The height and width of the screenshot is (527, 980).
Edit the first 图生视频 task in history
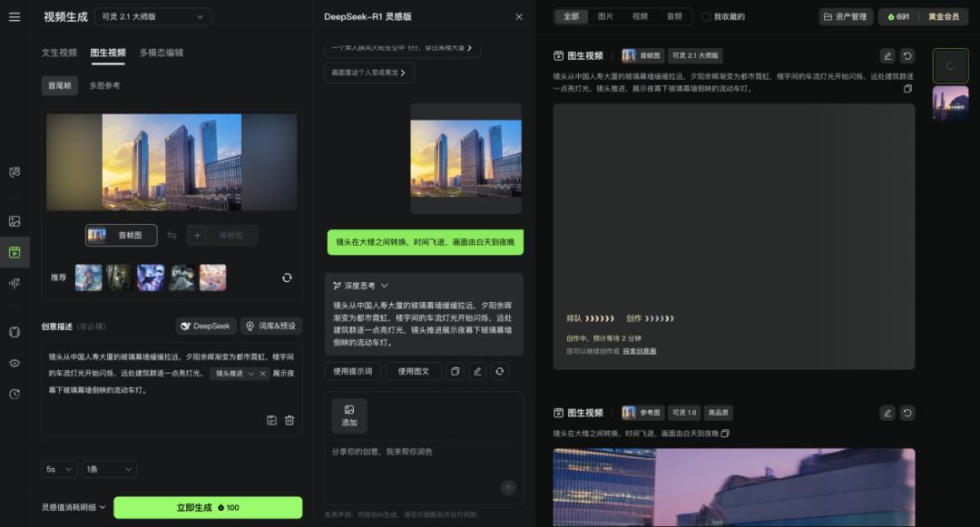tap(887, 55)
